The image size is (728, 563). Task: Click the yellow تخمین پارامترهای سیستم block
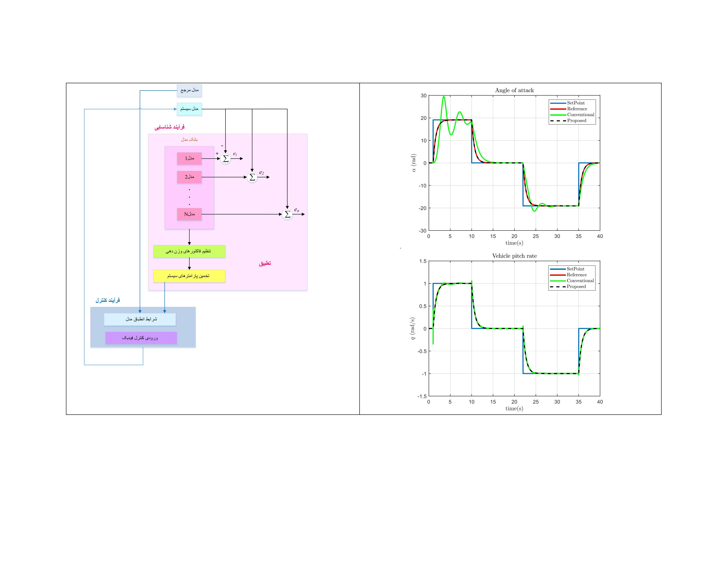[x=189, y=276]
